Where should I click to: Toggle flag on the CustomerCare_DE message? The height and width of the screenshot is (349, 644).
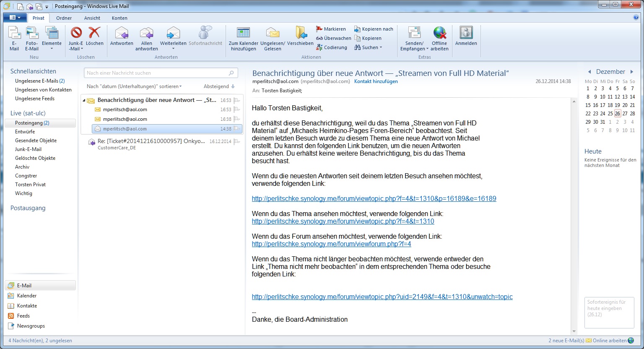[x=237, y=142]
